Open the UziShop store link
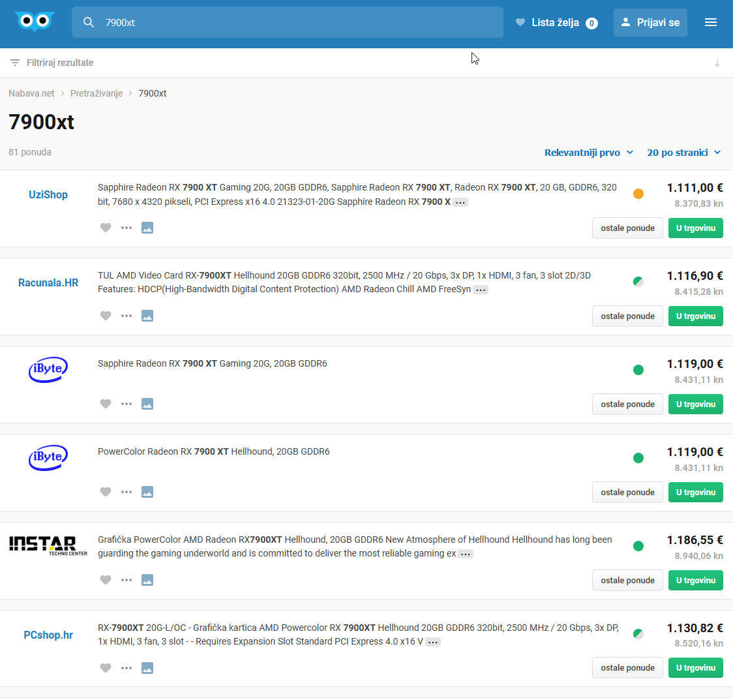The width and height of the screenshot is (733, 700). coord(48,194)
